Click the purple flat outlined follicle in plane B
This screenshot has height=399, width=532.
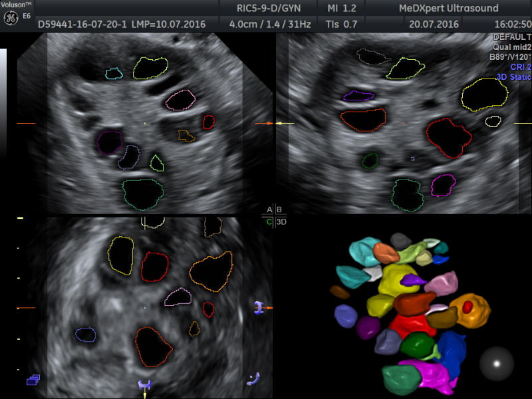pos(358,96)
